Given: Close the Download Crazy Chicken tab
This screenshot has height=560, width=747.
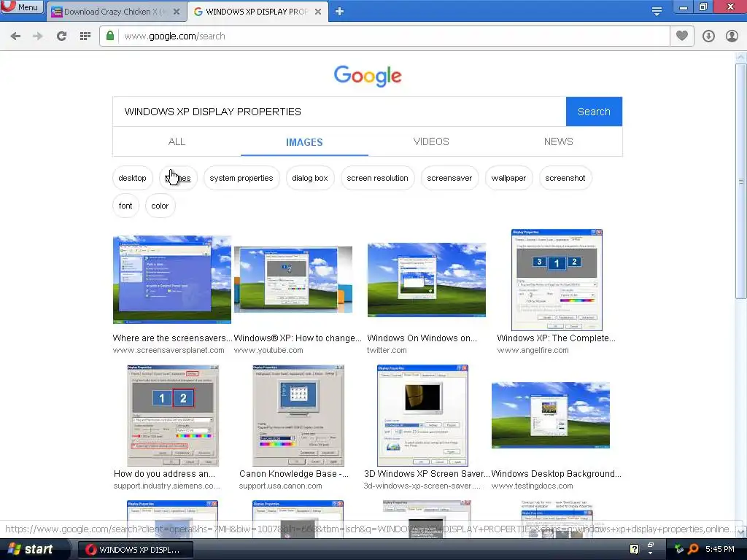Looking at the screenshot, I should pyautogui.click(x=177, y=12).
